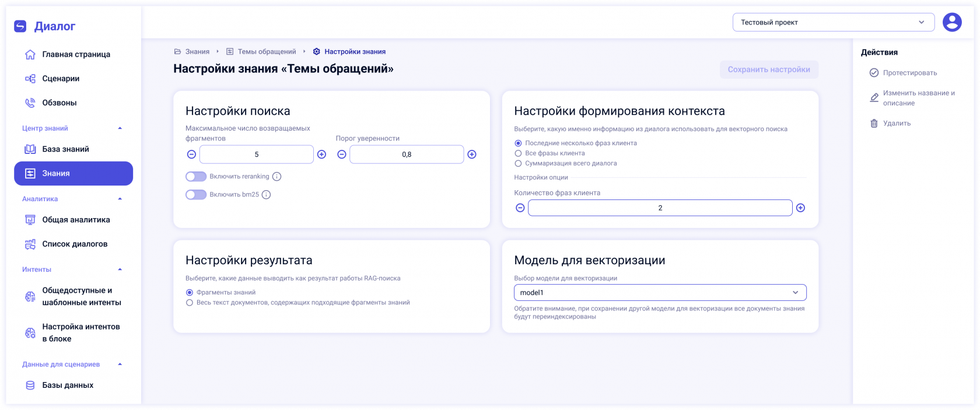Turn on the bm25 toggle
Screen dimensions: 980x410
pos(196,195)
